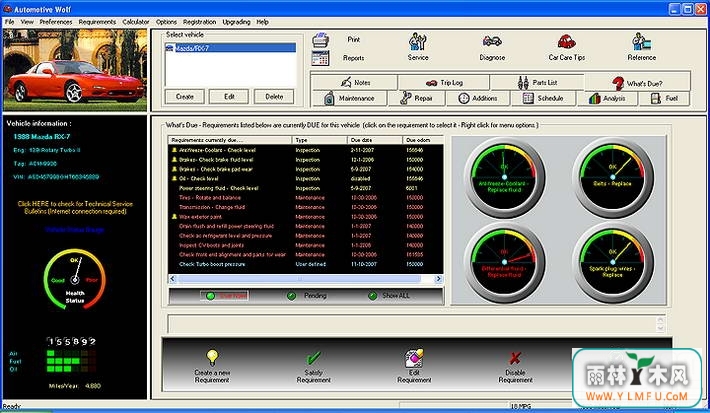Viewport: 710px width, 413px height.
Task: Click the Disable Requirement red X
Action: [515, 358]
